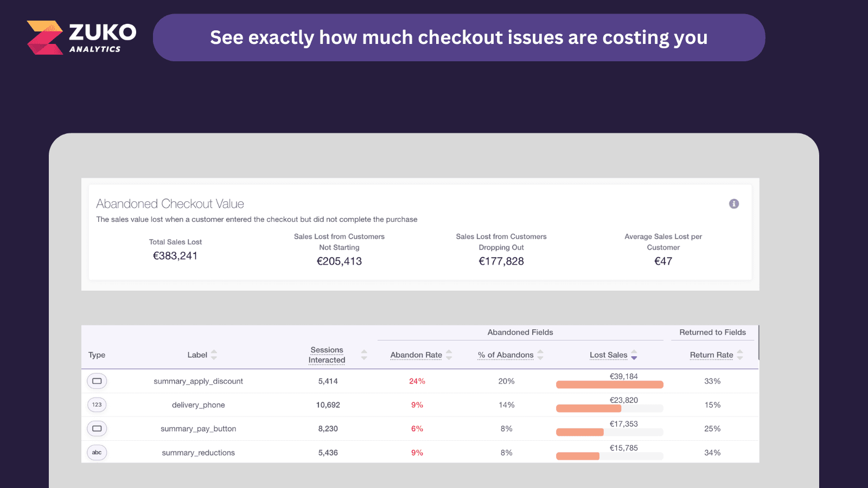Viewport: 868px width, 488px height.
Task: Click the 14% of abandons cell
Action: tap(507, 405)
